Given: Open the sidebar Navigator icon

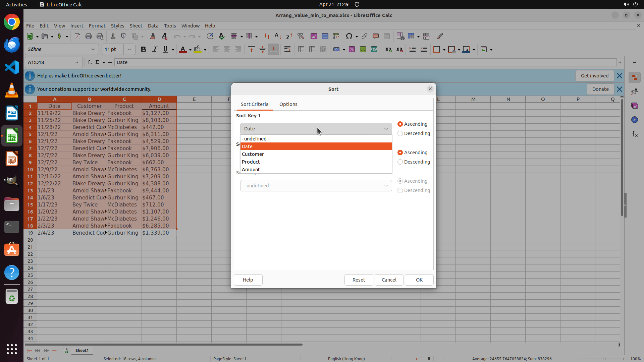Looking at the screenshot, I should pos(634,120).
